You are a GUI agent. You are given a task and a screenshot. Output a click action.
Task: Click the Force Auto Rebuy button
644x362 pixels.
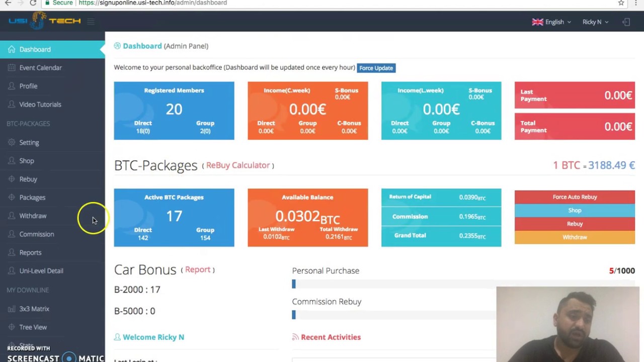[x=575, y=197]
